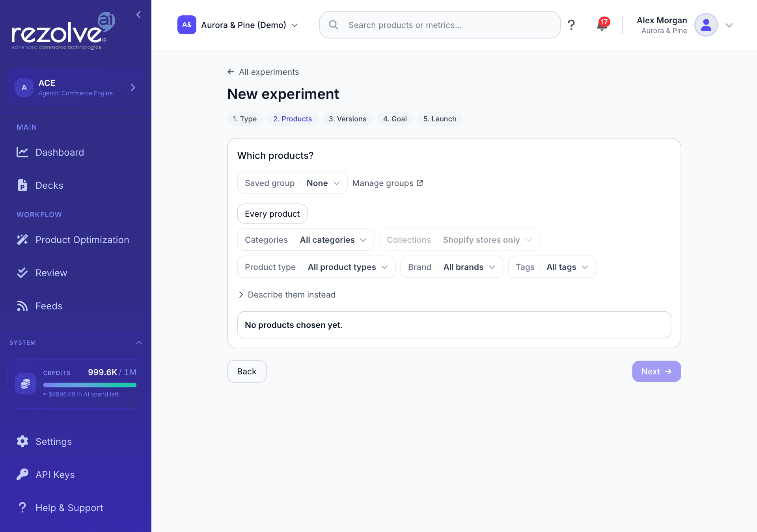Return to All experiments
This screenshot has width=757, height=532.
(x=263, y=72)
